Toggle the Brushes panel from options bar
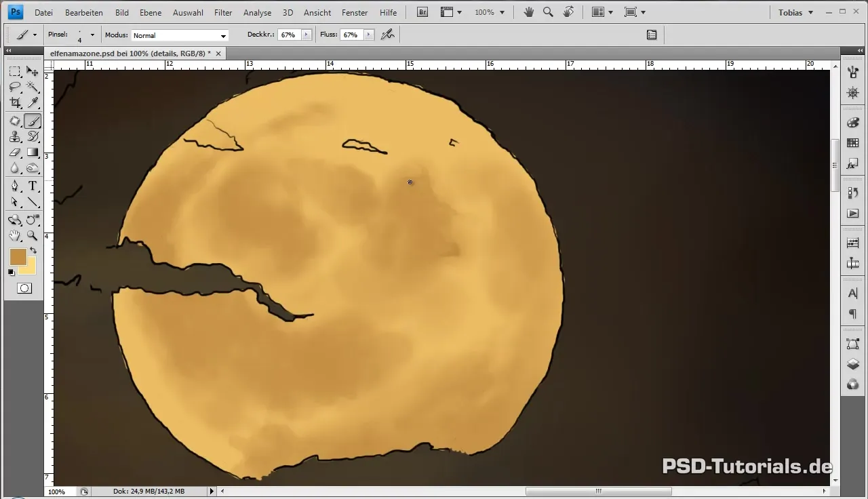The image size is (868, 499). point(652,35)
